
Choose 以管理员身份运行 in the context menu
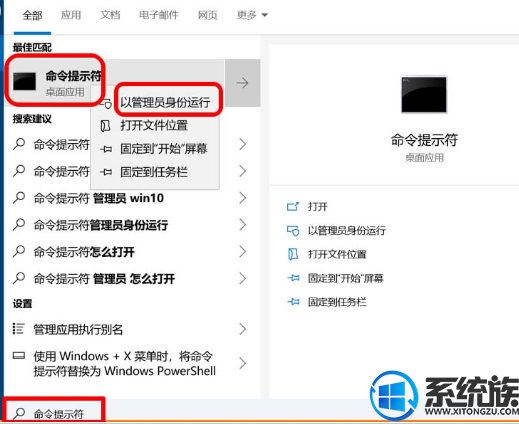(165, 102)
